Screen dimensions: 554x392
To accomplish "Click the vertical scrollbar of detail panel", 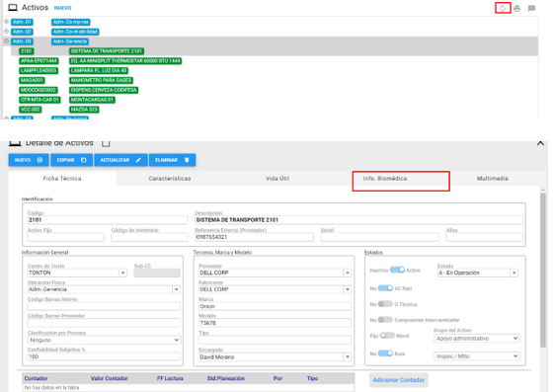I will pyautogui.click(x=543, y=271).
